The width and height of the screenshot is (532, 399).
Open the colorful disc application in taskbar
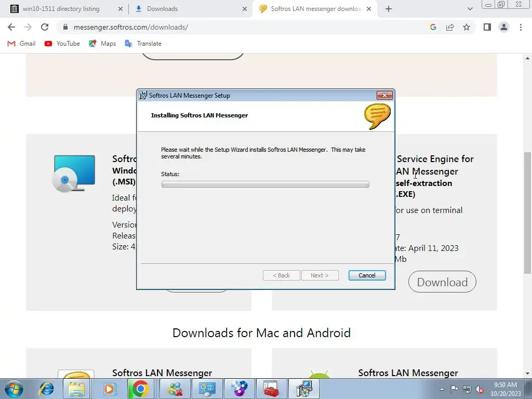[239, 389]
